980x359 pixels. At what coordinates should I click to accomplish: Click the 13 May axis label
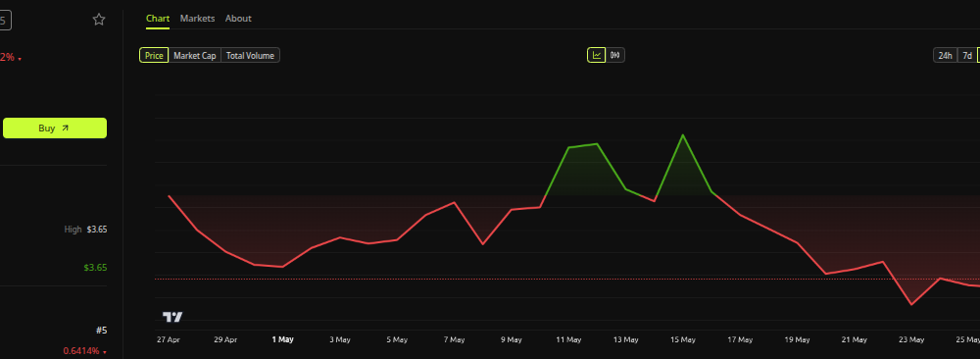[625, 339]
